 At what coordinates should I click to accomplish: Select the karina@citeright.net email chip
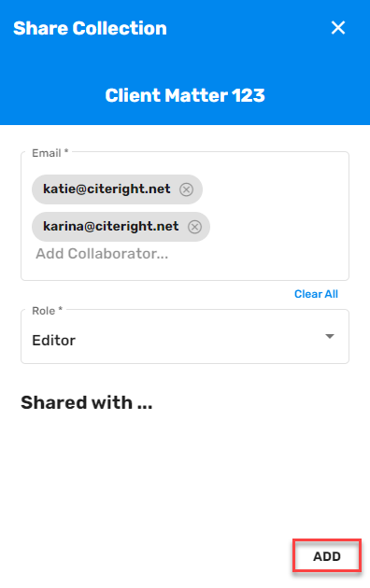coord(121,227)
